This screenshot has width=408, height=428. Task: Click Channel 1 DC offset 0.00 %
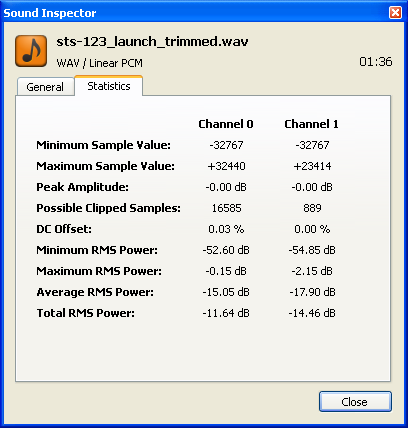tap(312, 229)
